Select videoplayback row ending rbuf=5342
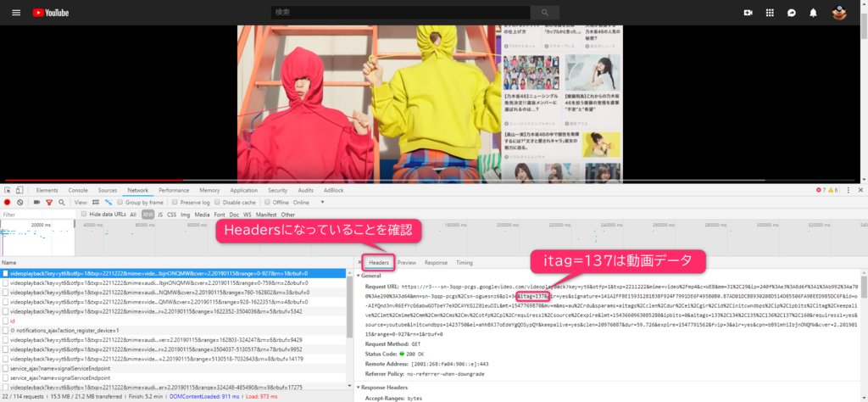Viewport: 868px width, 402px height. (x=173, y=311)
